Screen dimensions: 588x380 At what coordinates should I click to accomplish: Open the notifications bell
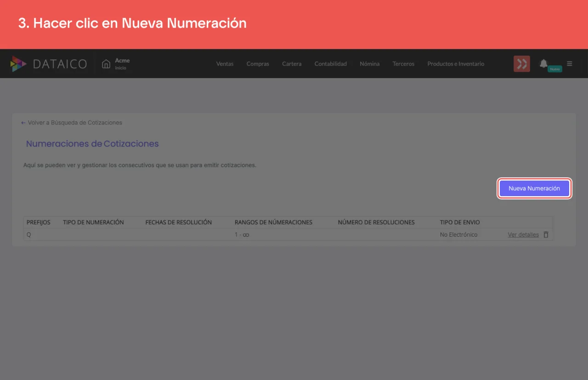543,63
